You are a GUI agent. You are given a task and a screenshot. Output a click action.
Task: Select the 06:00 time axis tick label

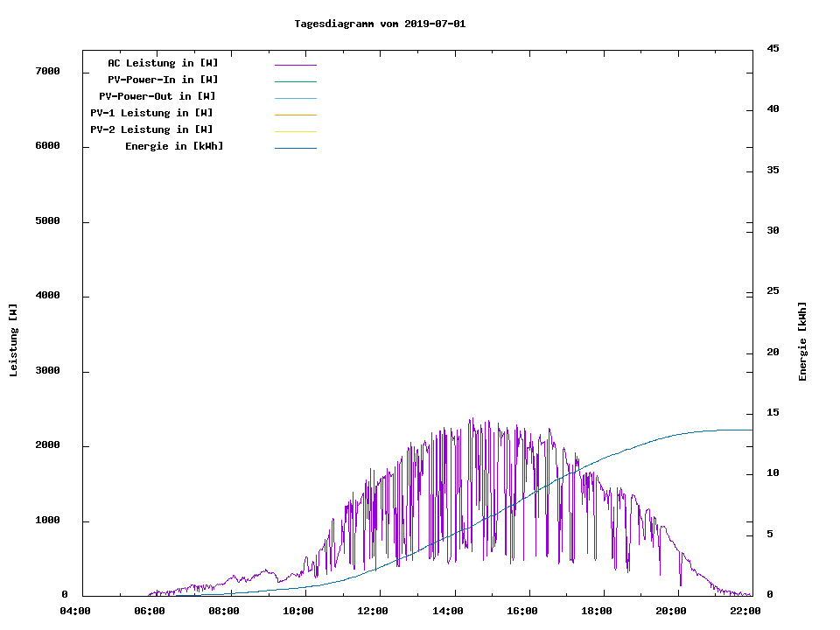(150, 611)
